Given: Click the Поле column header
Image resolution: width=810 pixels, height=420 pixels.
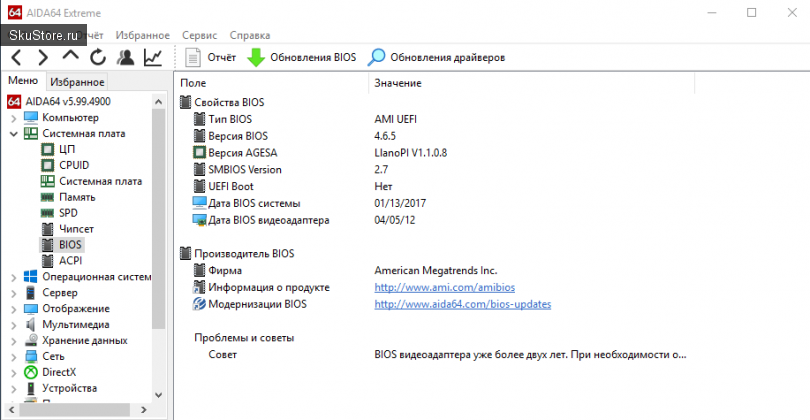Looking at the screenshot, I should [x=272, y=83].
